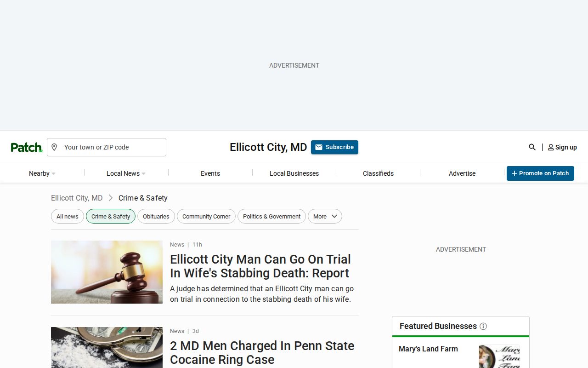
Task: Select the Crime & Safety filter chip
Action: coord(111,216)
